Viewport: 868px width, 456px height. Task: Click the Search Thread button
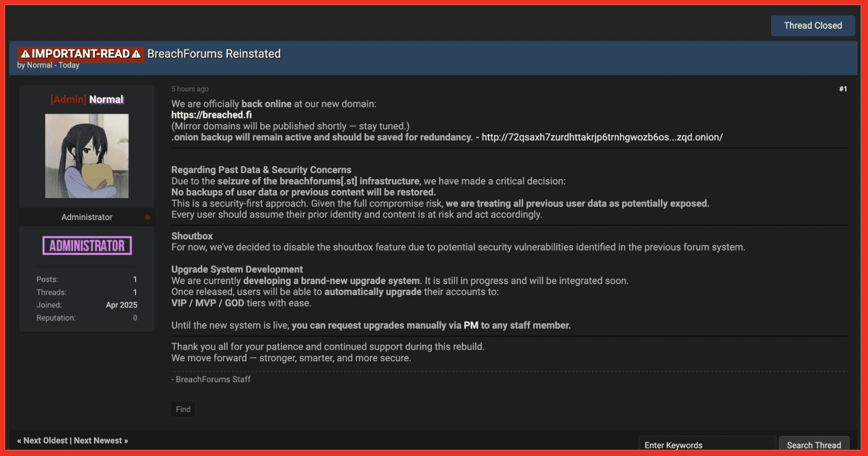point(814,445)
